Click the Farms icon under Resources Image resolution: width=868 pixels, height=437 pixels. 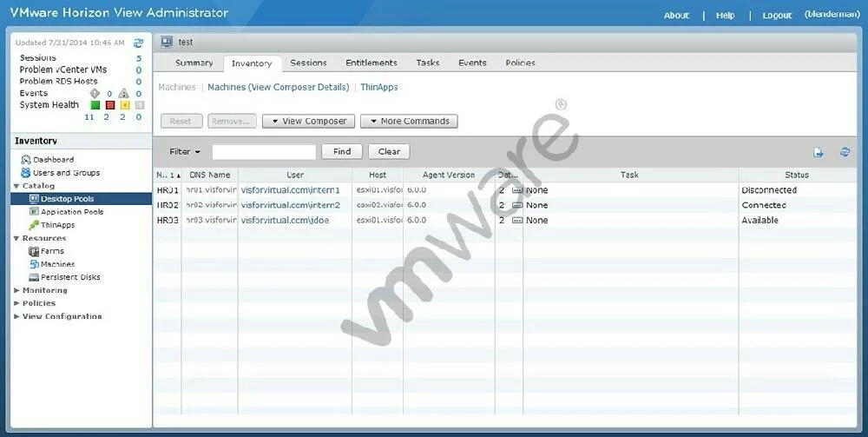(x=34, y=251)
